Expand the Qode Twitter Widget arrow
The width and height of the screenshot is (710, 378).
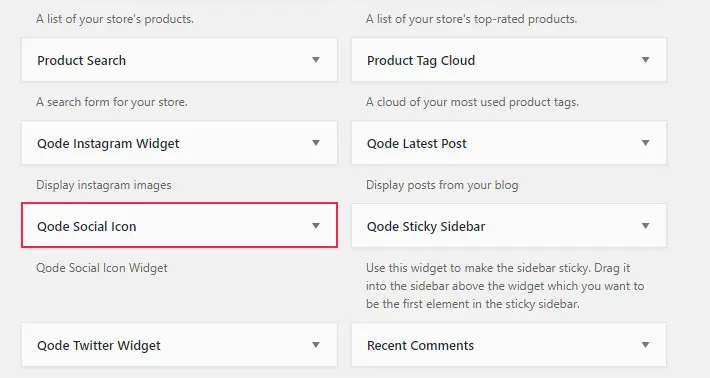coord(316,345)
